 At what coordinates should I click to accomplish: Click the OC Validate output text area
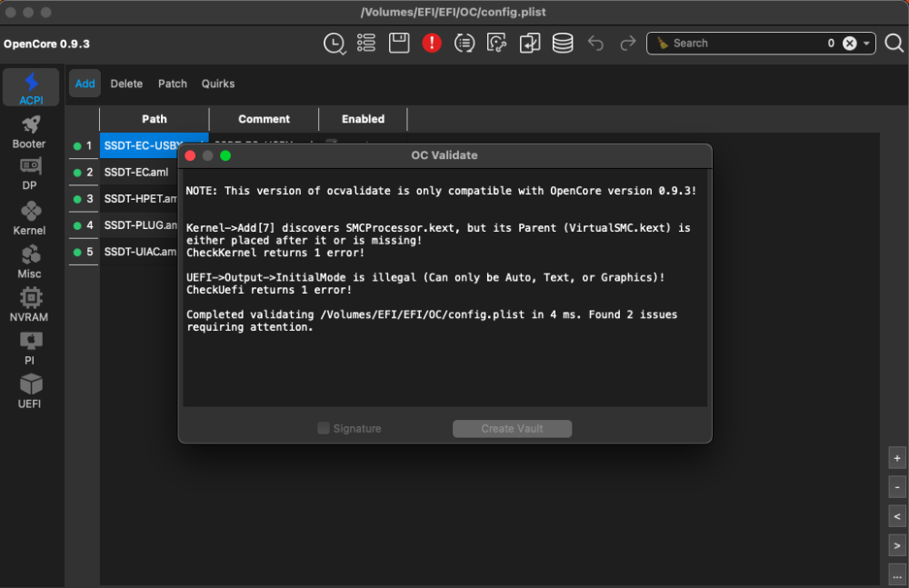(x=445, y=288)
